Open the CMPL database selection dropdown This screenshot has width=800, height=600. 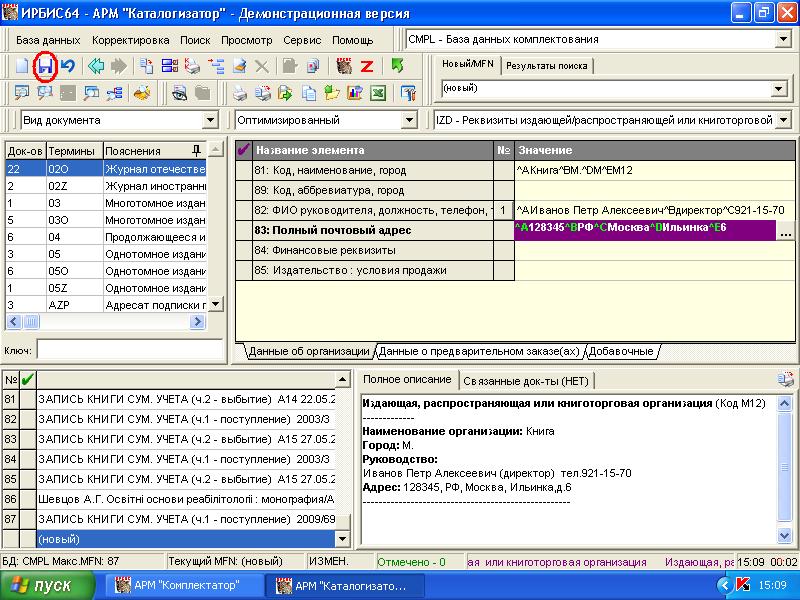(x=783, y=39)
